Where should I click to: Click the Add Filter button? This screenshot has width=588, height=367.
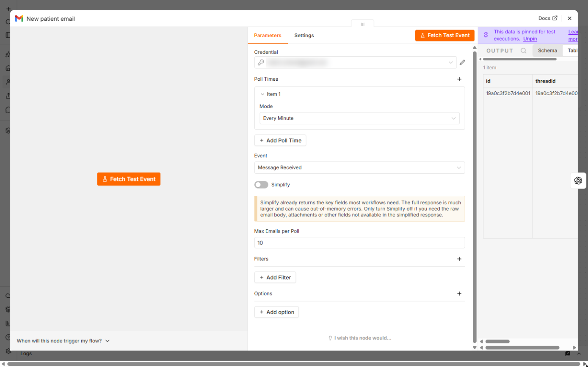pyautogui.click(x=275, y=277)
